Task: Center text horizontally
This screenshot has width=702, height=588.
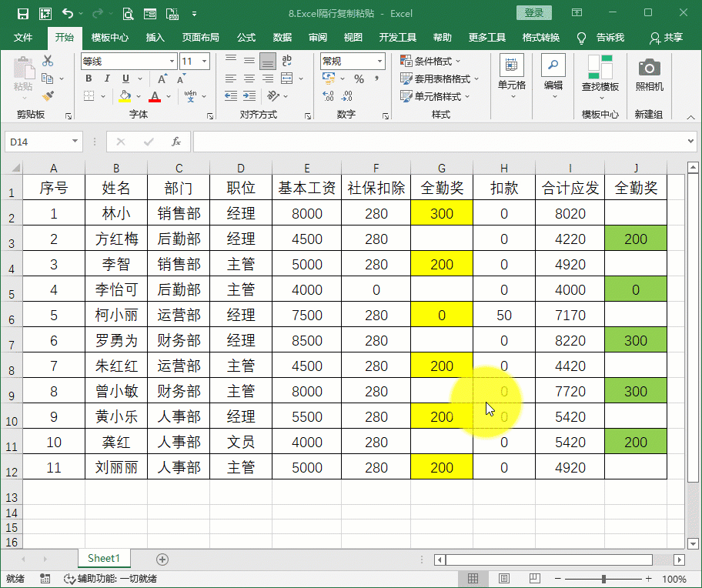Action: click(x=249, y=79)
